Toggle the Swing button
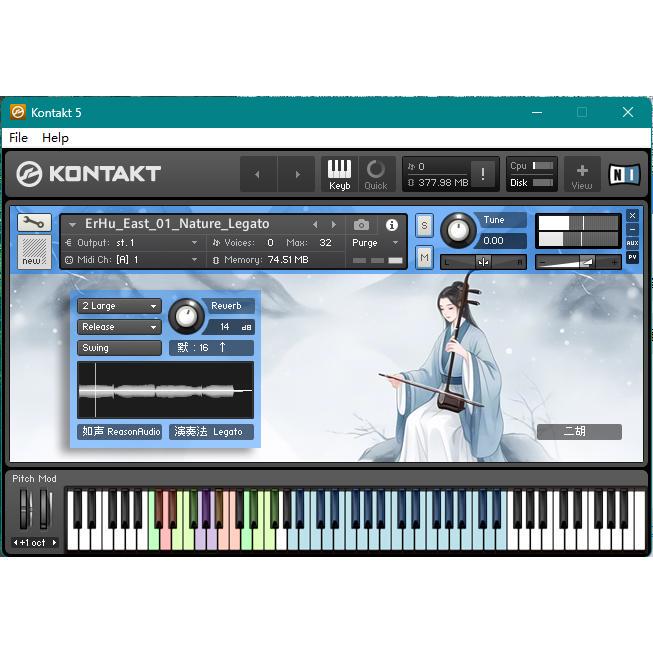 [119, 348]
